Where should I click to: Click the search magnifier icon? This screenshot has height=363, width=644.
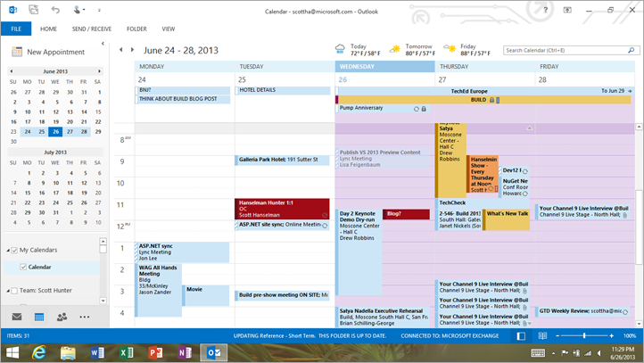coord(632,51)
